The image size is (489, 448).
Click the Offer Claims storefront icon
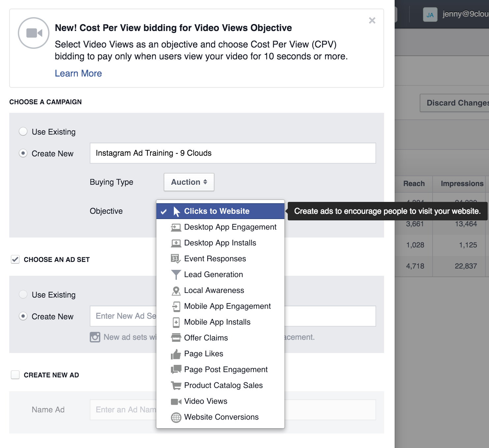click(176, 338)
